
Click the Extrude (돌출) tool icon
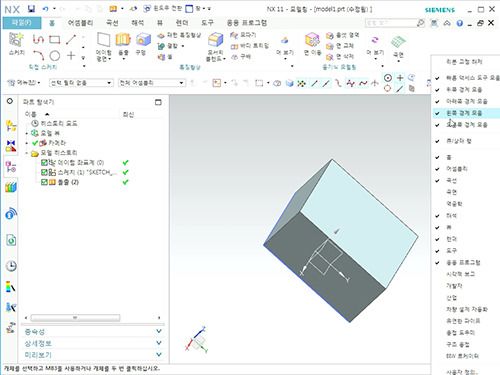point(123,40)
